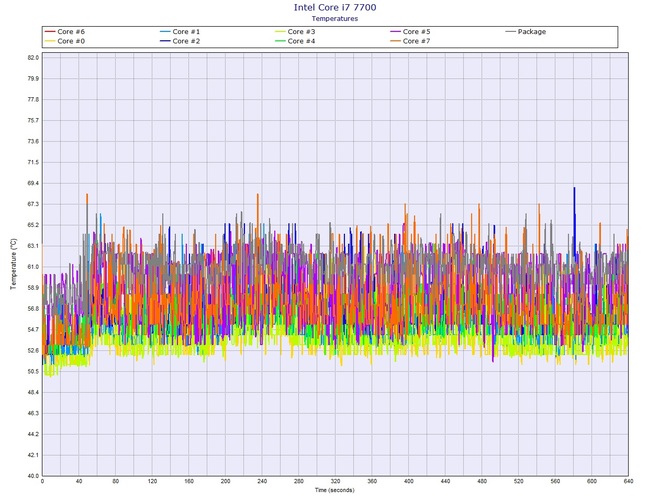Click the Temperatures subtitle

tap(335, 18)
